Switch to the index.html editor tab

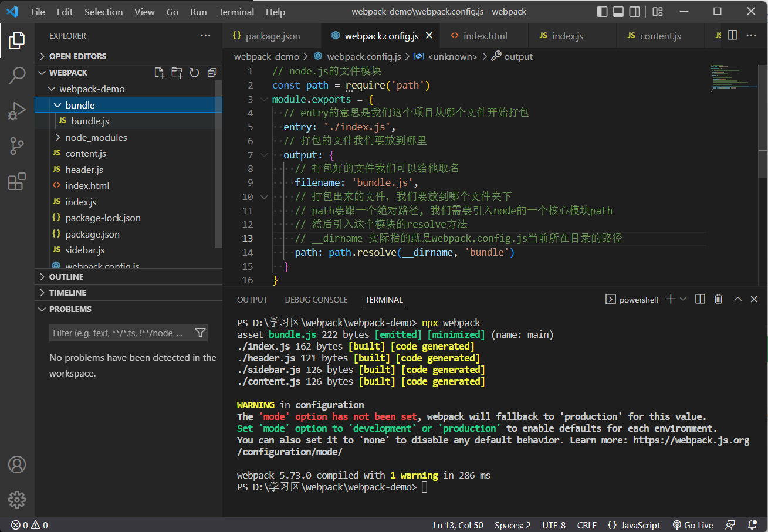pyautogui.click(x=485, y=36)
